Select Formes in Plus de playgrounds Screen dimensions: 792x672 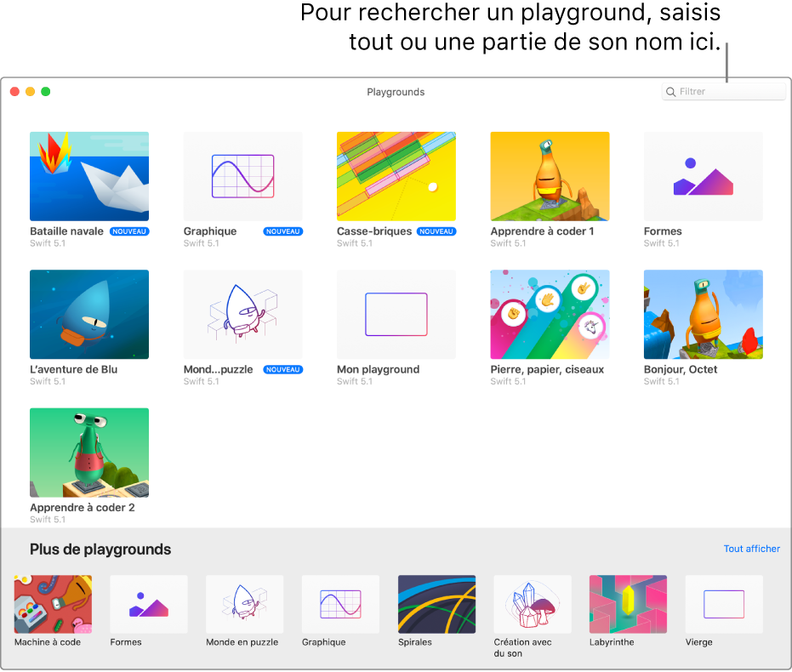coord(149,604)
